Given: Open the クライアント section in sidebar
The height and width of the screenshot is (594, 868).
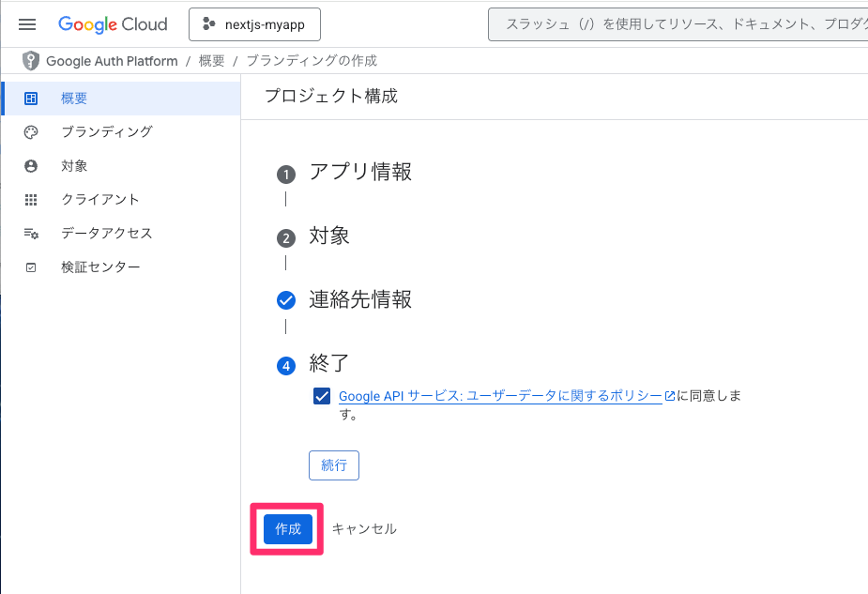Looking at the screenshot, I should tap(98, 199).
